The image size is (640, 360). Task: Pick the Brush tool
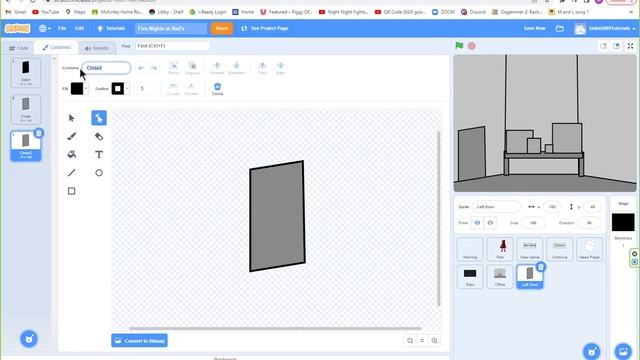[x=71, y=136]
